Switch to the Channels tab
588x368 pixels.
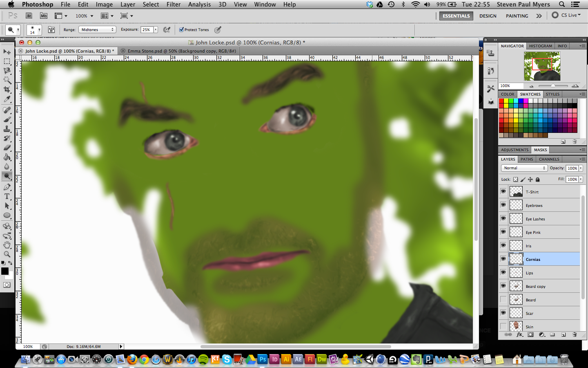coord(549,159)
